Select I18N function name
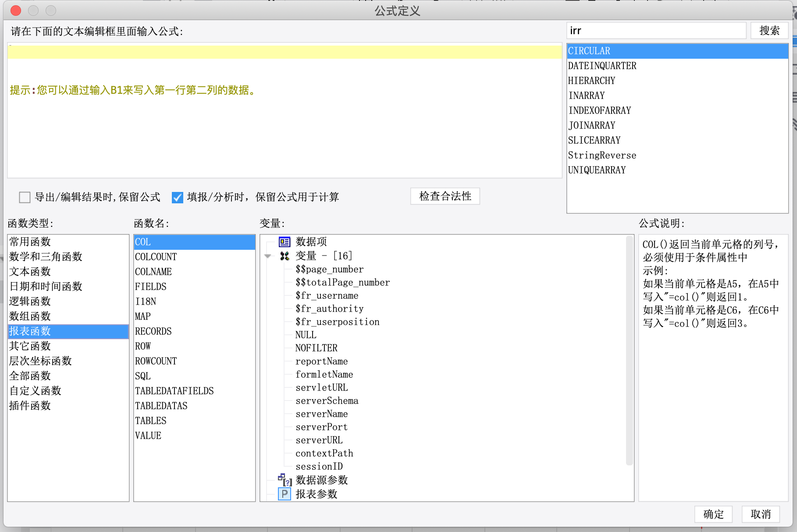Viewport: 797px width, 532px height. click(x=195, y=301)
